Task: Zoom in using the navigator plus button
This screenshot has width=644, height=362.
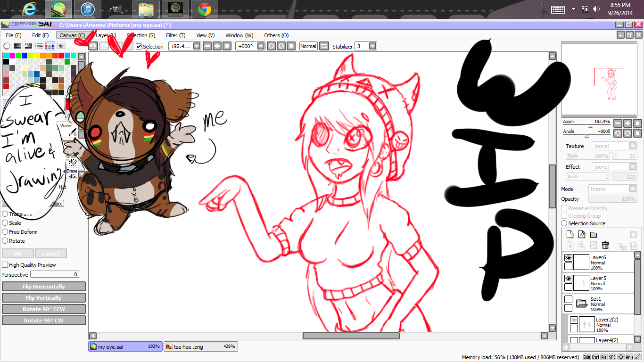Action: tap(627, 123)
